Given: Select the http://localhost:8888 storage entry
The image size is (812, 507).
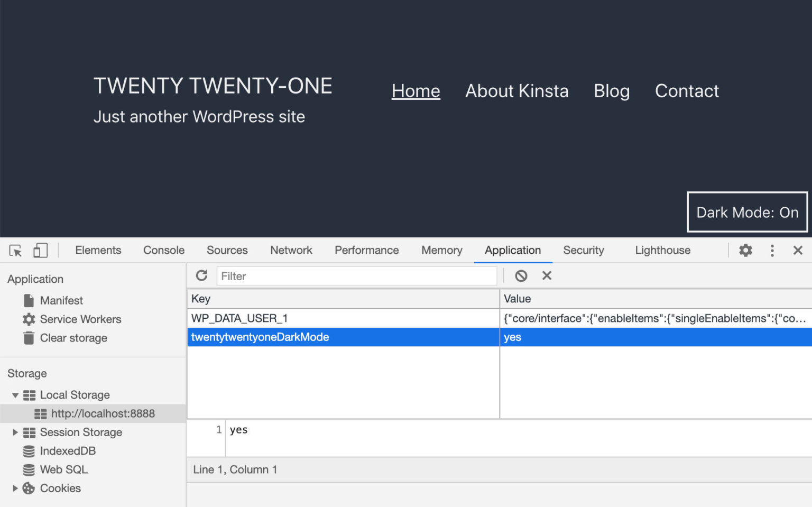Looking at the screenshot, I should pyautogui.click(x=103, y=413).
